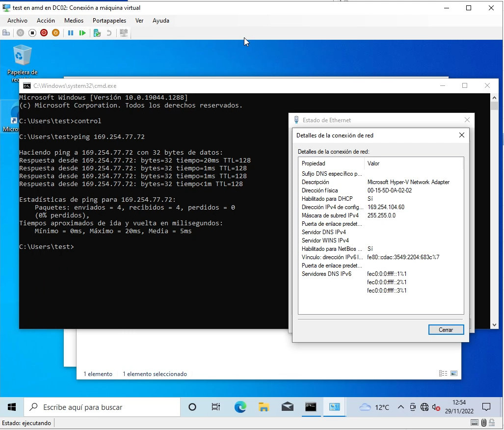
Task: Open the Acción menu
Action: point(46,21)
